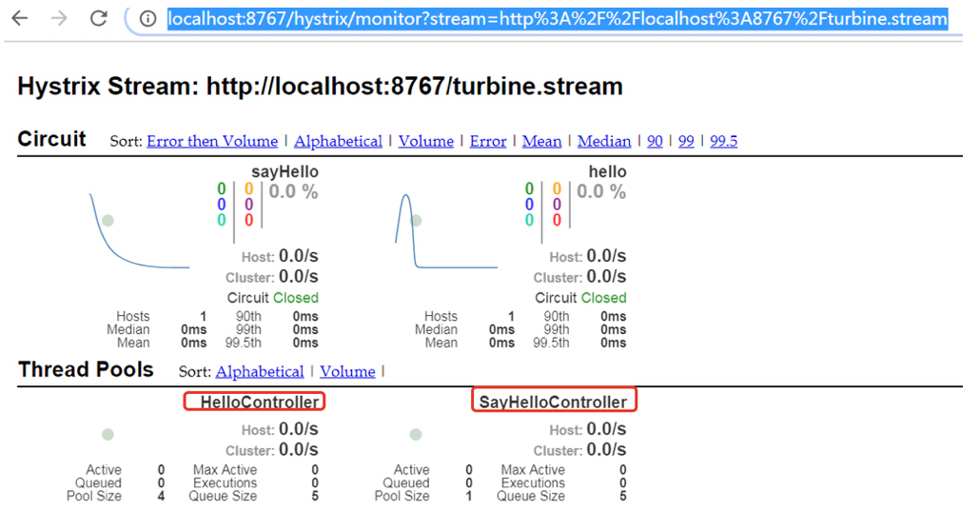Click the hello circuit sparkline graph
Viewport: 980px width, 512px height.
coord(445,231)
